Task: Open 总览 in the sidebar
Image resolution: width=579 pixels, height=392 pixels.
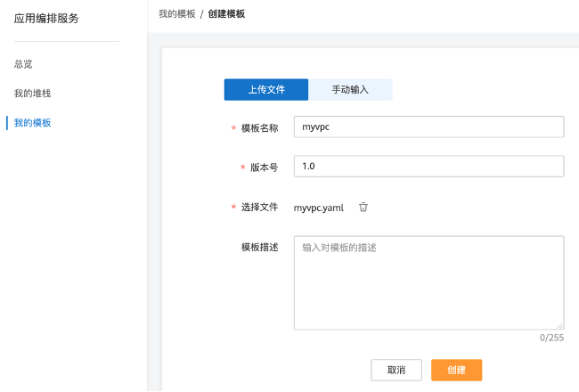Action: click(x=24, y=64)
